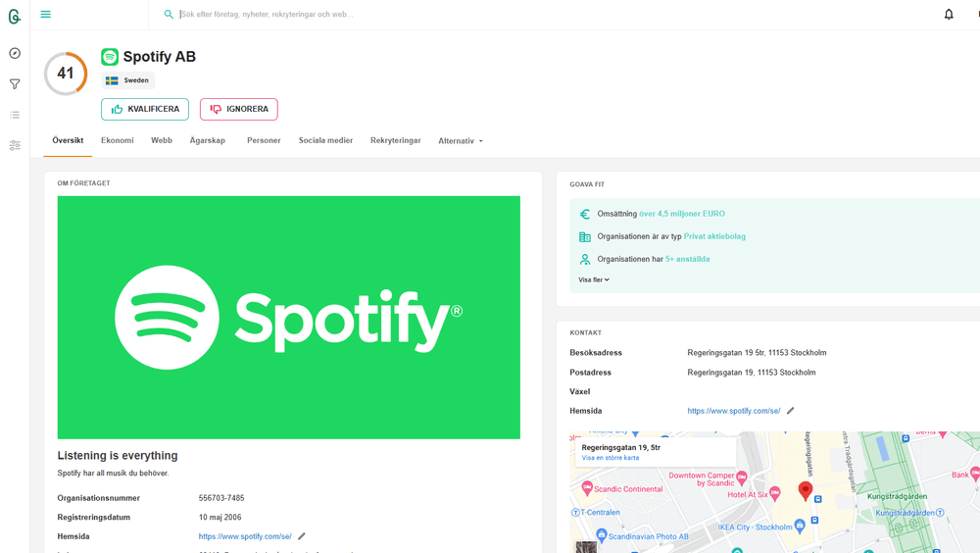Open the list icon in sidebar
Screen dimensions: 980x553
click(15, 115)
